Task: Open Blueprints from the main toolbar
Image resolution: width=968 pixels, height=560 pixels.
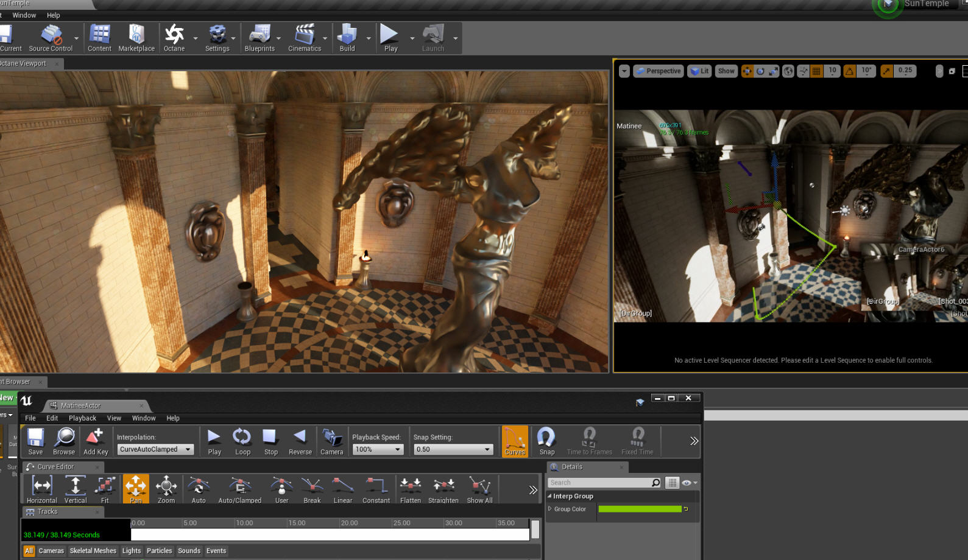Action: (x=260, y=38)
